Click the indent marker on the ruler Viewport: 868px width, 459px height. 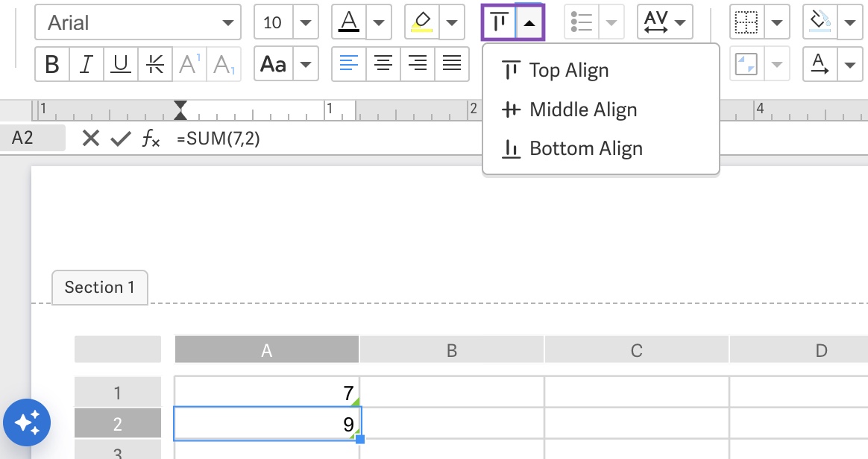click(180, 110)
